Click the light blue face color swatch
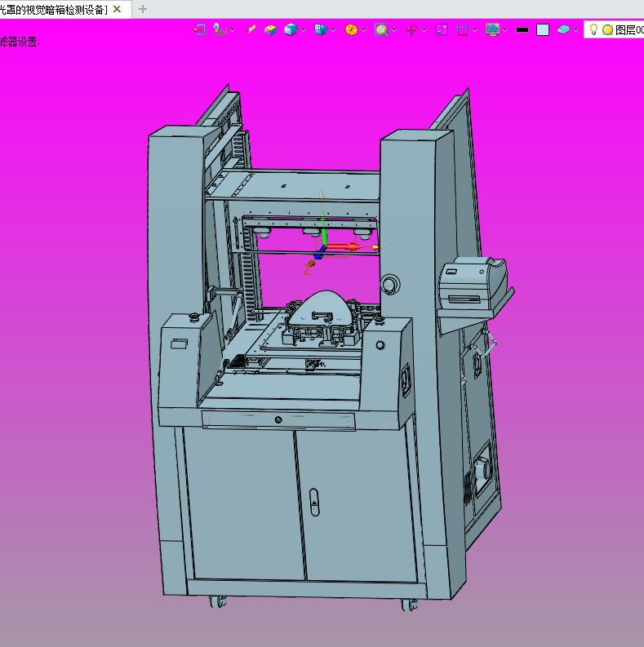Screen dimensions: 644x647 [x=543, y=29]
